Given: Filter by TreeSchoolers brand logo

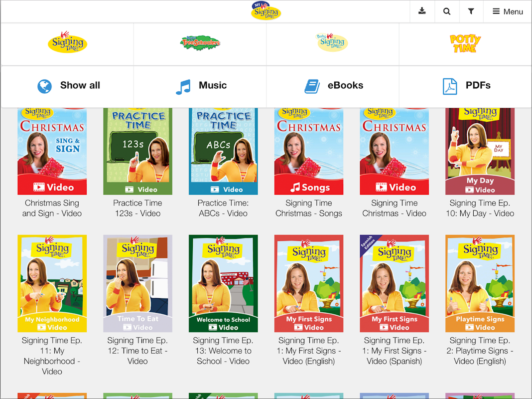Looking at the screenshot, I should pos(200,43).
